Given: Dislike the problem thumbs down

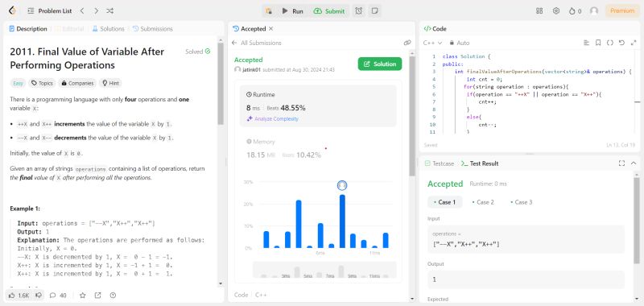Looking at the screenshot, I should (x=39, y=296).
